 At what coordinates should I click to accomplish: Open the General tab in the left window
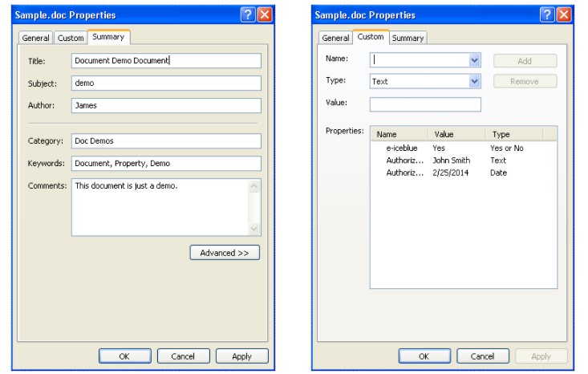(35, 38)
